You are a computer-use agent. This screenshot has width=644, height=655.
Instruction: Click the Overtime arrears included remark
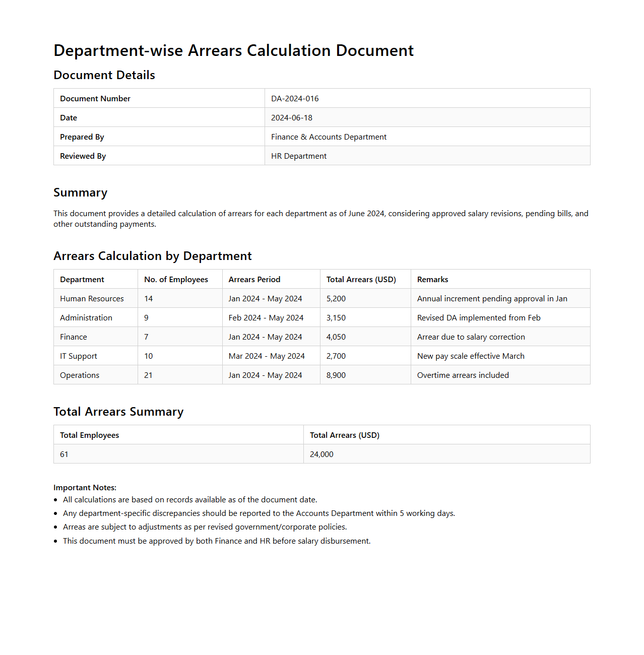(463, 375)
